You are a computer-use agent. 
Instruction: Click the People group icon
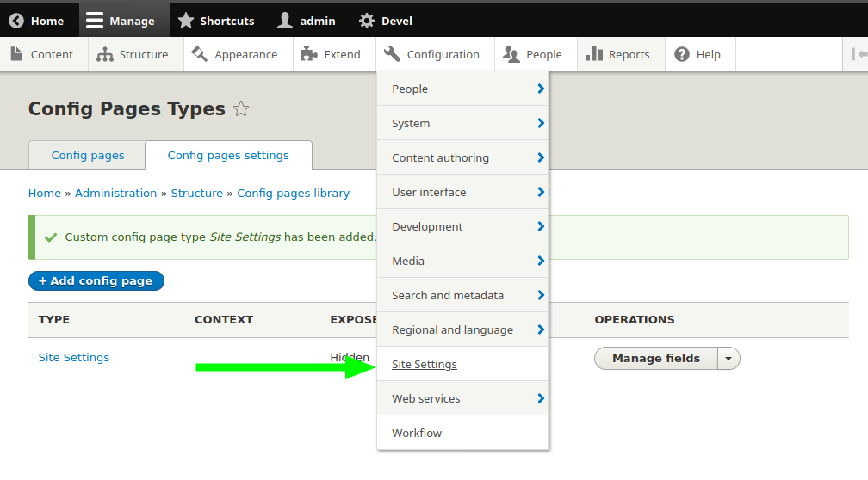click(512, 54)
